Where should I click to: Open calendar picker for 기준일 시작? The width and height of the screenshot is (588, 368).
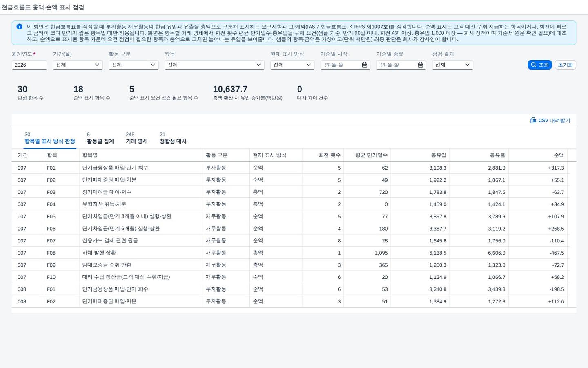point(364,65)
